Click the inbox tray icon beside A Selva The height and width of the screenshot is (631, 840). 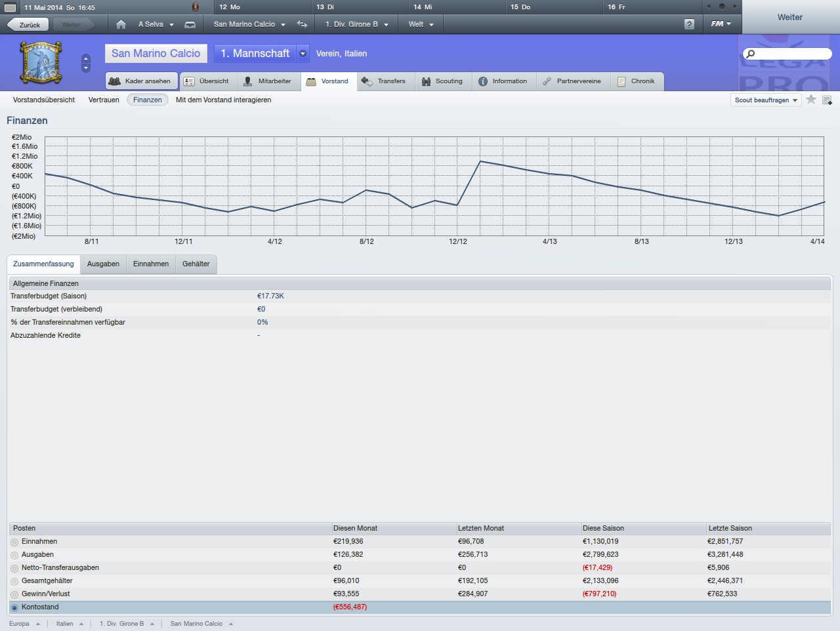(x=190, y=24)
